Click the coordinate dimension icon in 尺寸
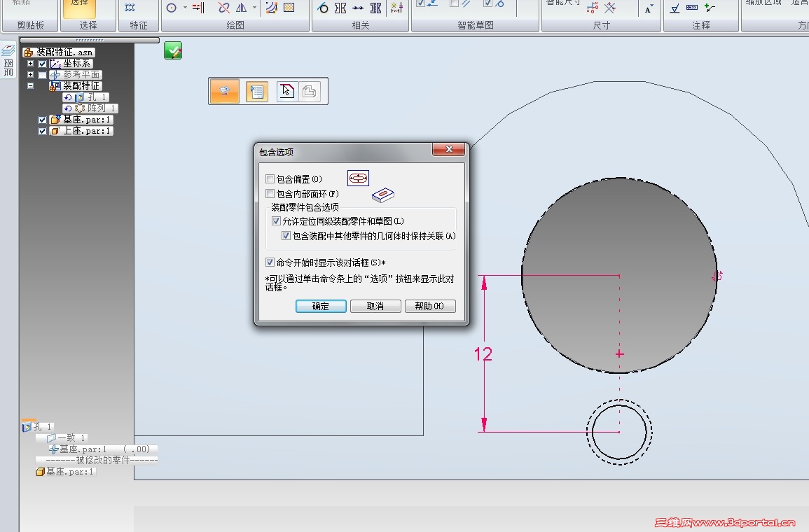 593,8
